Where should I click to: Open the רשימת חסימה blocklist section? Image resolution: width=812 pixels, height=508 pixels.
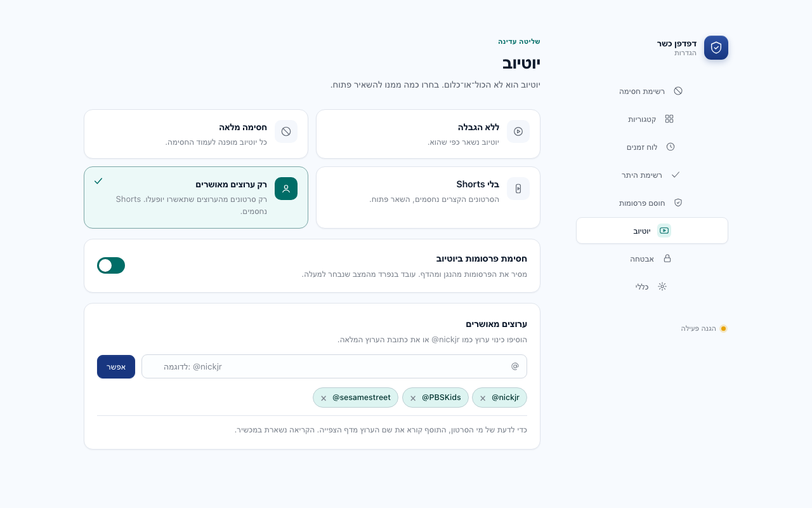(652, 91)
